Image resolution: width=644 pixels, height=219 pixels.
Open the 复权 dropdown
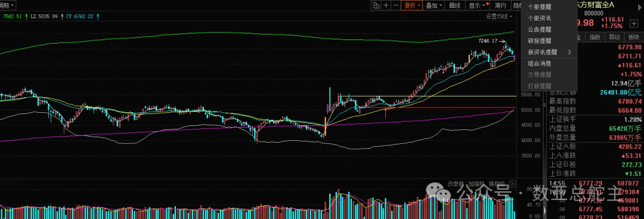point(411,5)
